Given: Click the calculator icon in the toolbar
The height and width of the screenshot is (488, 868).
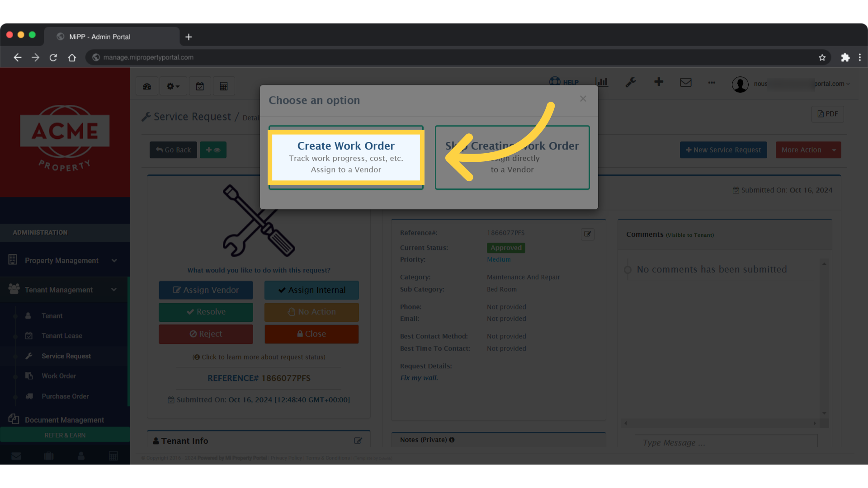Looking at the screenshot, I should (x=224, y=85).
